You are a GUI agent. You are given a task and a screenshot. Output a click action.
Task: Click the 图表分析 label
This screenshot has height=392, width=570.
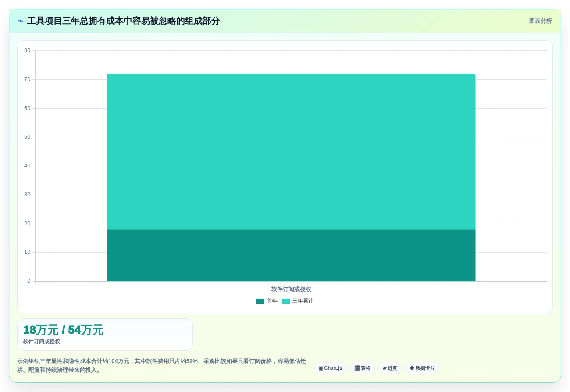pos(540,21)
